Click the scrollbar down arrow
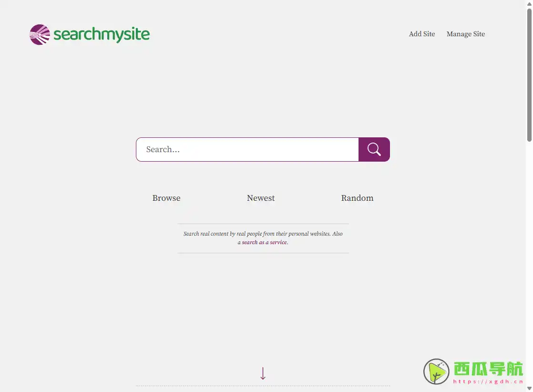 529,389
